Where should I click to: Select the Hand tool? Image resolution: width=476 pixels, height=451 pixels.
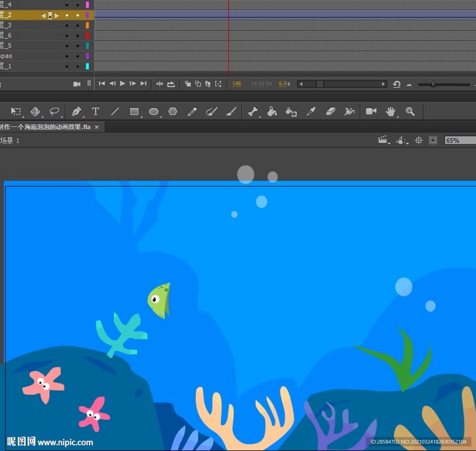[390, 111]
